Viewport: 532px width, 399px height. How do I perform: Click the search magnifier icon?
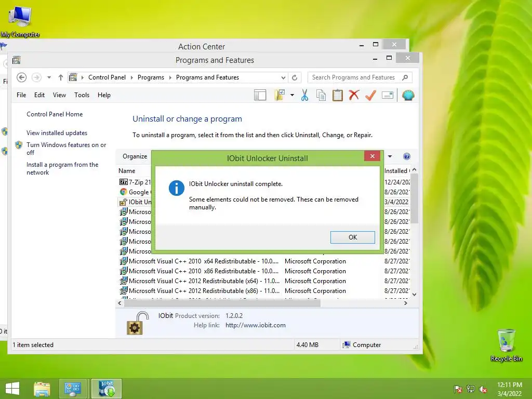(x=405, y=77)
